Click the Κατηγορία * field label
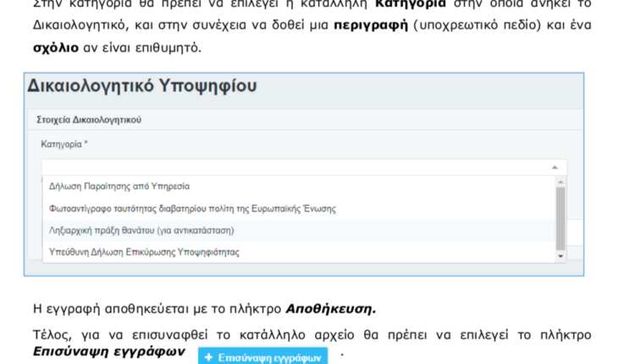Viewport: 635px width, 364px height. 64,144
